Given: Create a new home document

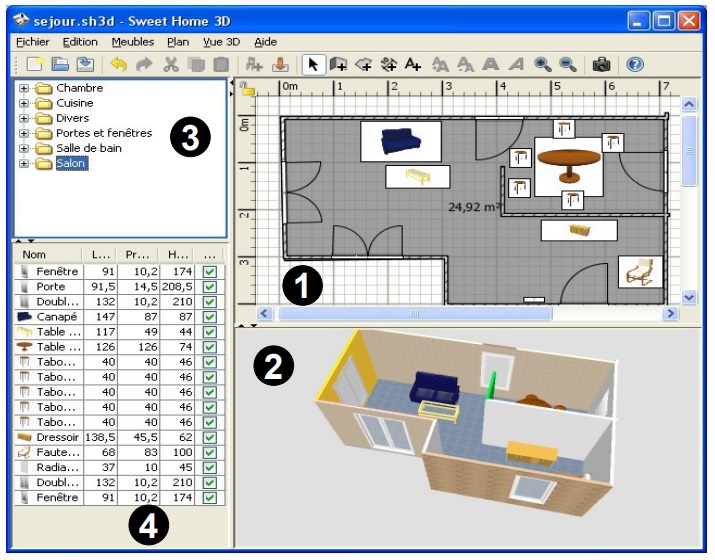Looking at the screenshot, I should coord(35,64).
